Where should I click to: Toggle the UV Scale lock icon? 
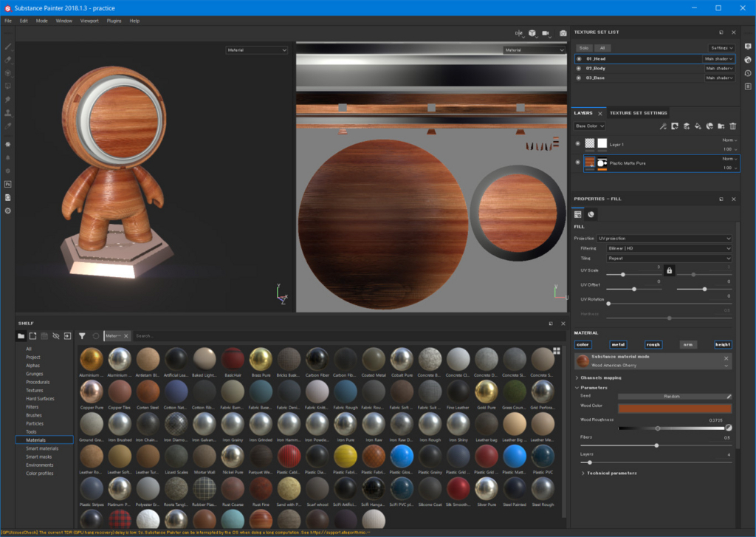click(x=669, y=270)
